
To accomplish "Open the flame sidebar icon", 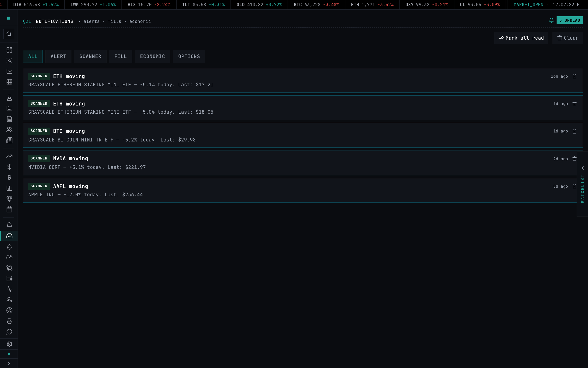I will coord(9,247).
